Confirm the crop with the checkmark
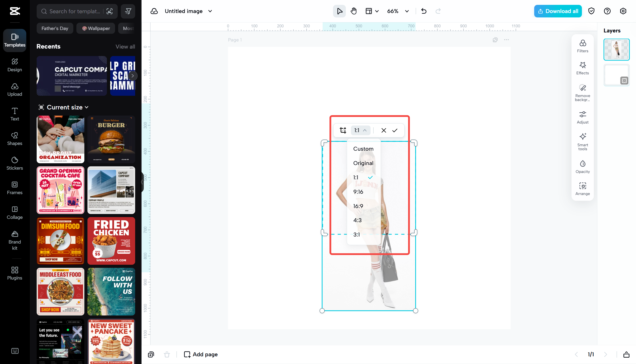The width and height of the screenshot is (636, 364). click(x=395, y=130)
